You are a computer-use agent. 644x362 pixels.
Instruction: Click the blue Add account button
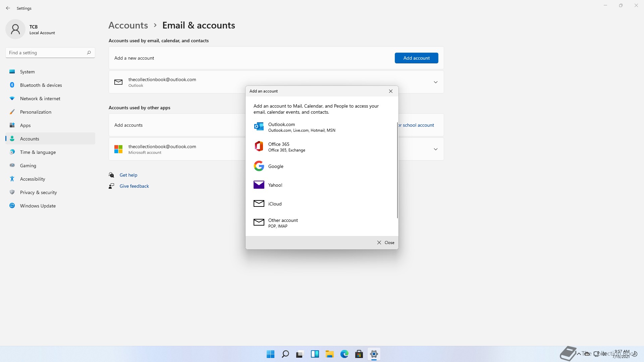point(416,58)
